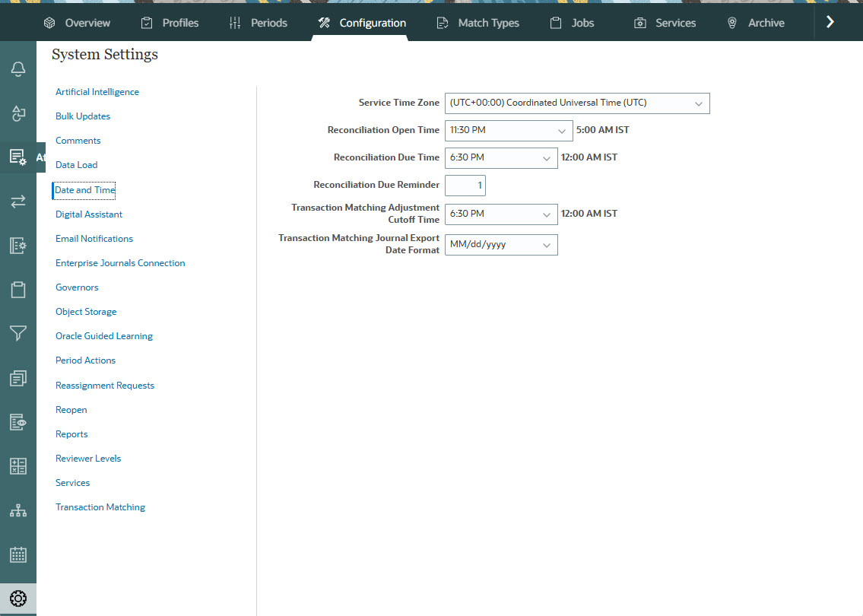The height and width of the screenshot is (616, 863).
Task: Click the hierarchy icon in the sidebar
Action: point(17,510)
